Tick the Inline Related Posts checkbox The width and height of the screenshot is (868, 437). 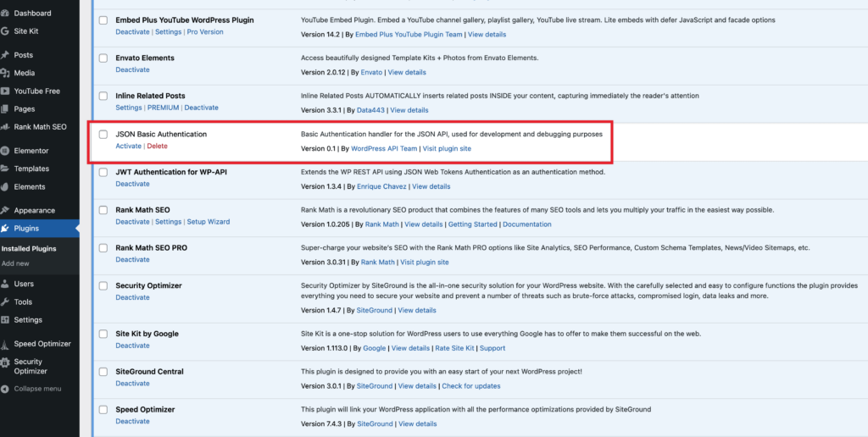coord(103,97)
